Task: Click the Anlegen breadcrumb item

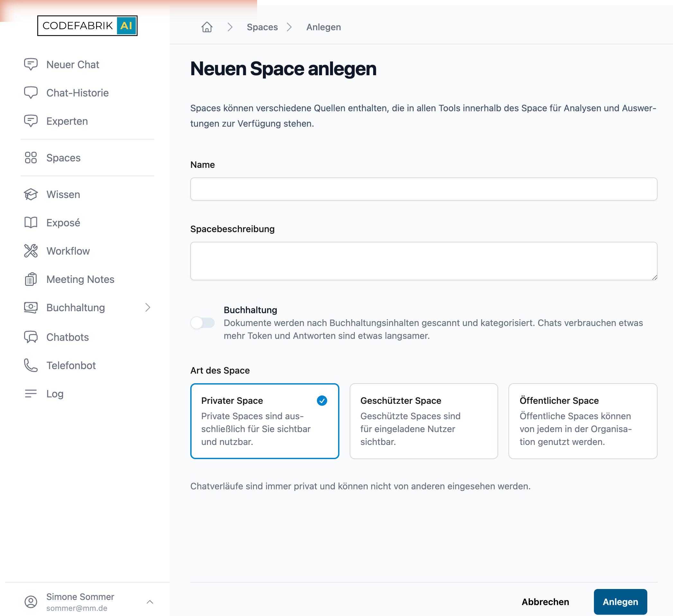Action: [323, 27]
